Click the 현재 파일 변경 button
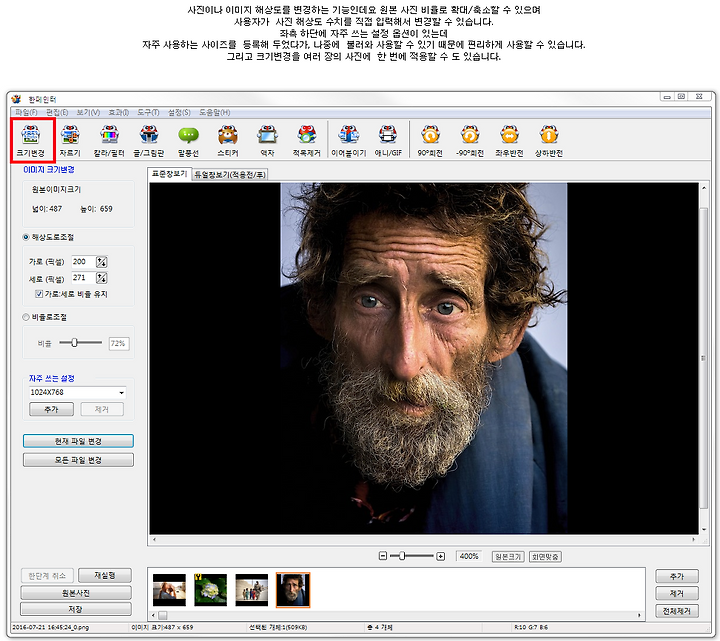 pos(78,441)
